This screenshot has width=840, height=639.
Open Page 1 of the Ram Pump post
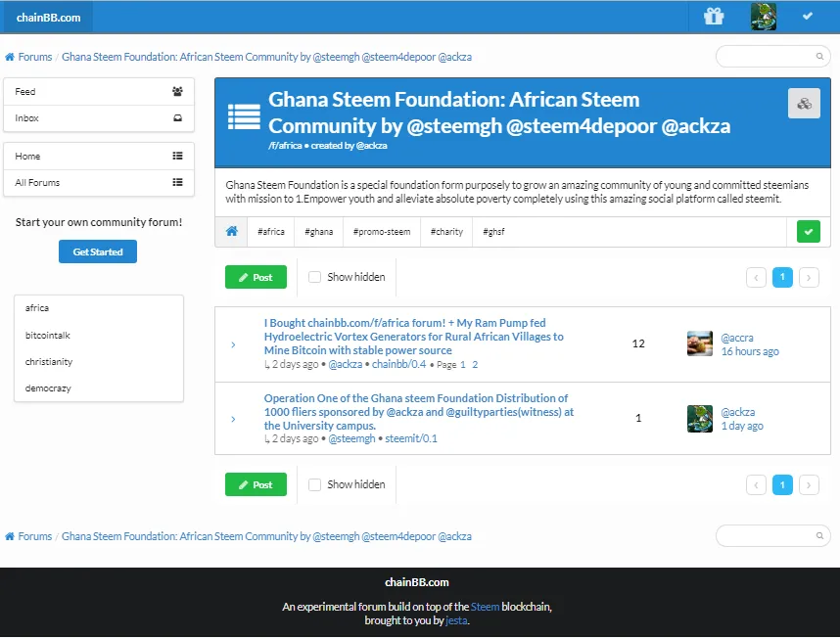(463, 365)
